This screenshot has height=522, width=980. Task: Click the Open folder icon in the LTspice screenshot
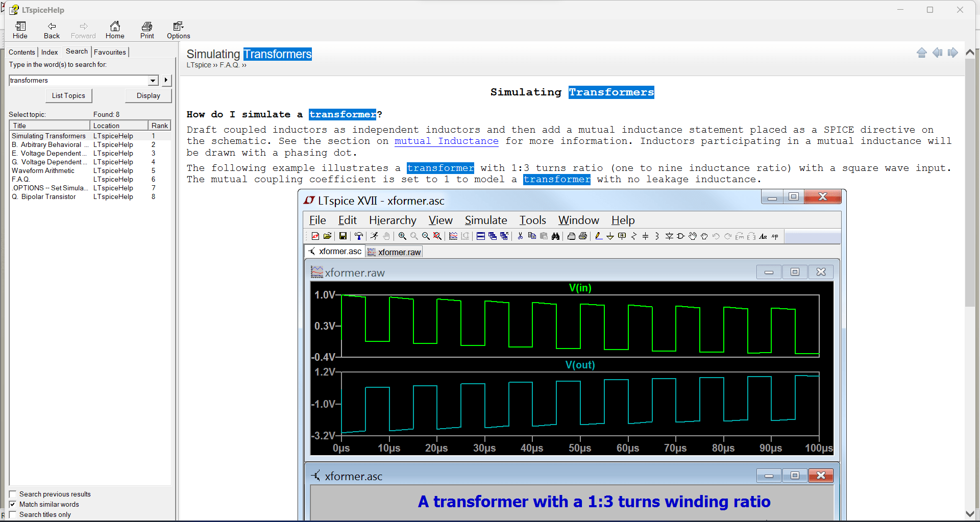tap(328, 236)
